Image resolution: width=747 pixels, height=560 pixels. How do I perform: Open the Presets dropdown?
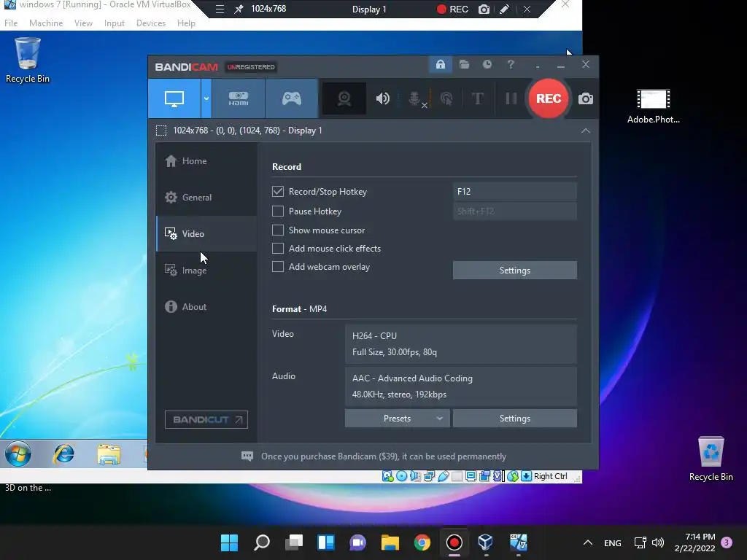coord(397,418)
